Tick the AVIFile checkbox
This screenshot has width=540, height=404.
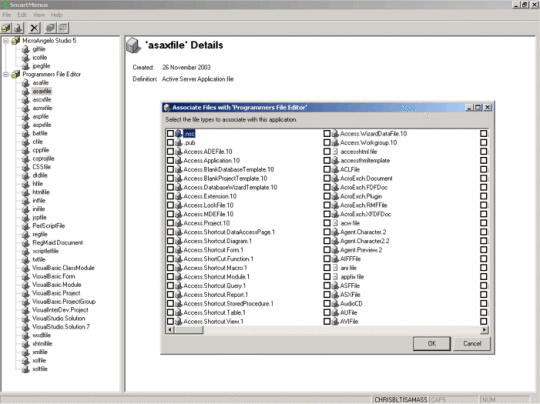(x=327, y=322)
